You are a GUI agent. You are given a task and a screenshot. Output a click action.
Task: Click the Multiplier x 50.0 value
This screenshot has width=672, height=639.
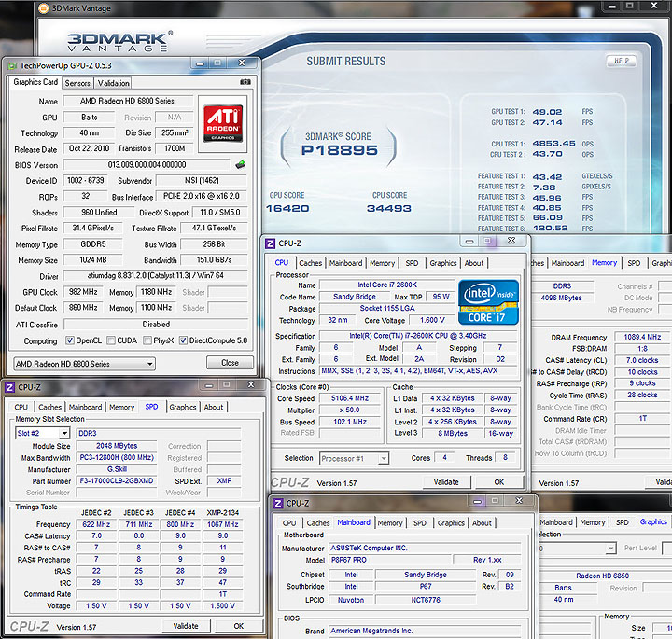click(x=350, y=410)
